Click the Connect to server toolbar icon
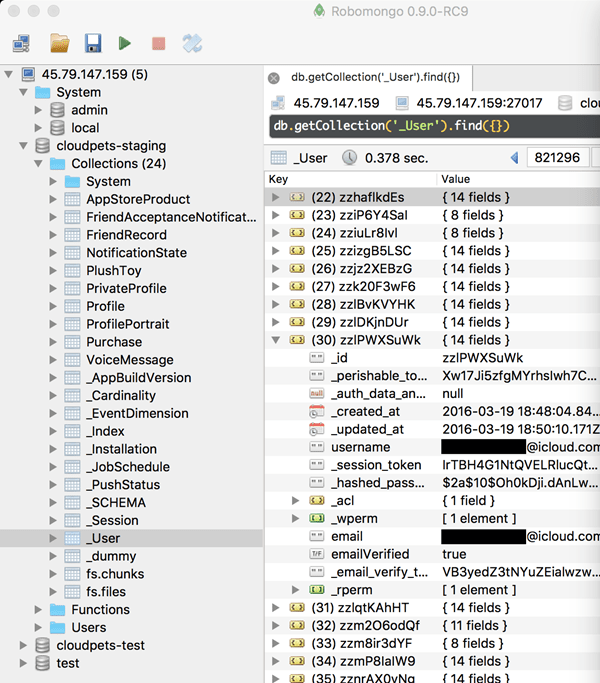The height and width of the screenshot is (683, 600). [x=22, y=43]
